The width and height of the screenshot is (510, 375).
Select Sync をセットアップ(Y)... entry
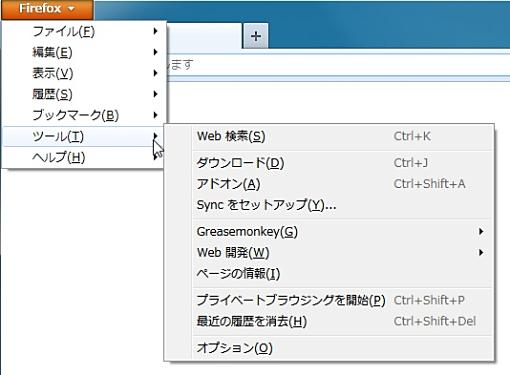[343, 205]
